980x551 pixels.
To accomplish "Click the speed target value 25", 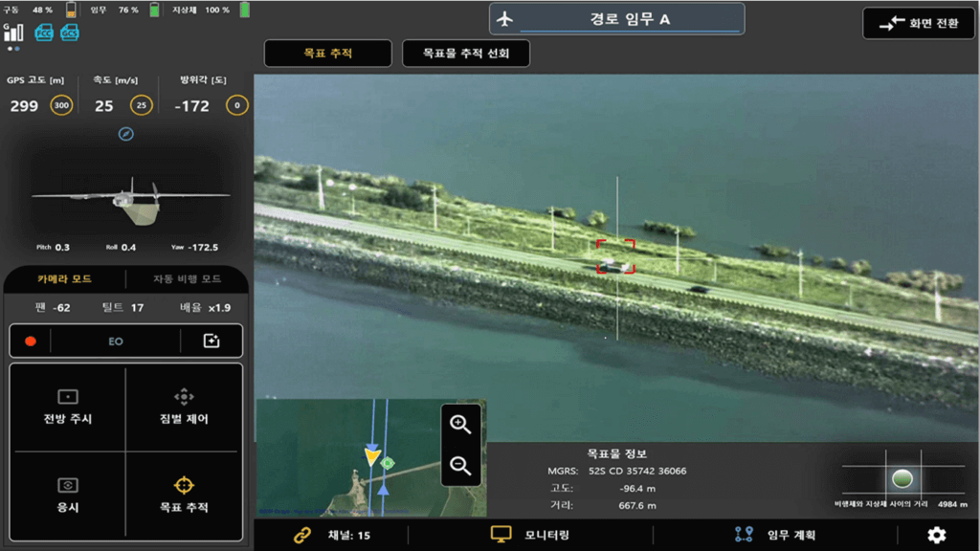I will [142, 105].
